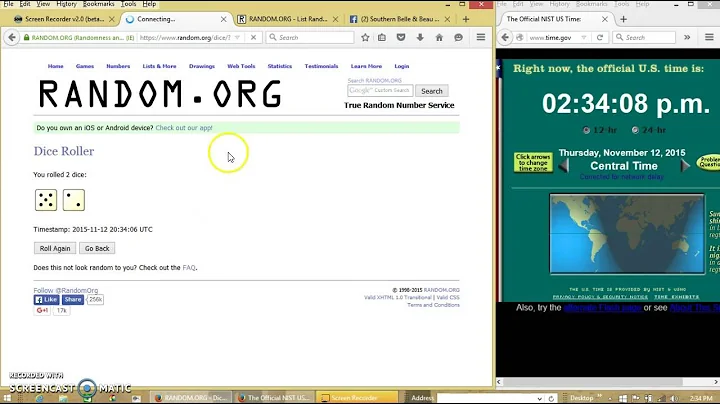Open URL history dropdown in random.org address bar
This screenshot has height=404, width=720.
[237, 38]
